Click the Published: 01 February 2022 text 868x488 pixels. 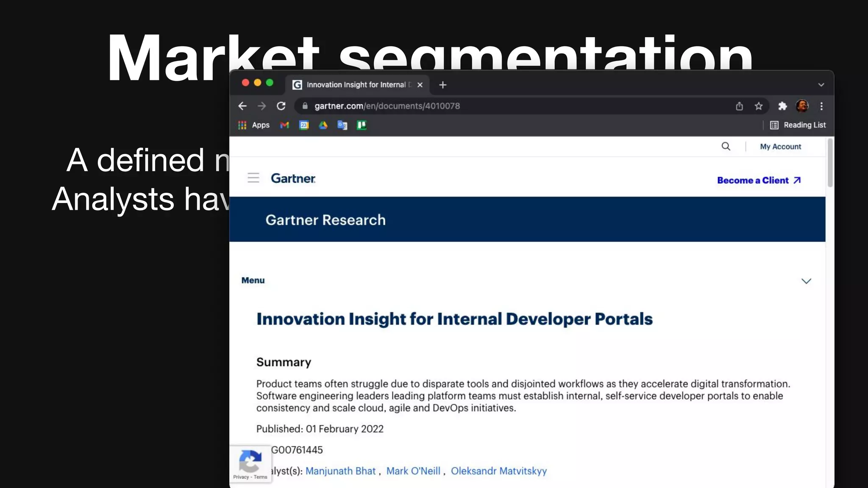coord(320,429)
